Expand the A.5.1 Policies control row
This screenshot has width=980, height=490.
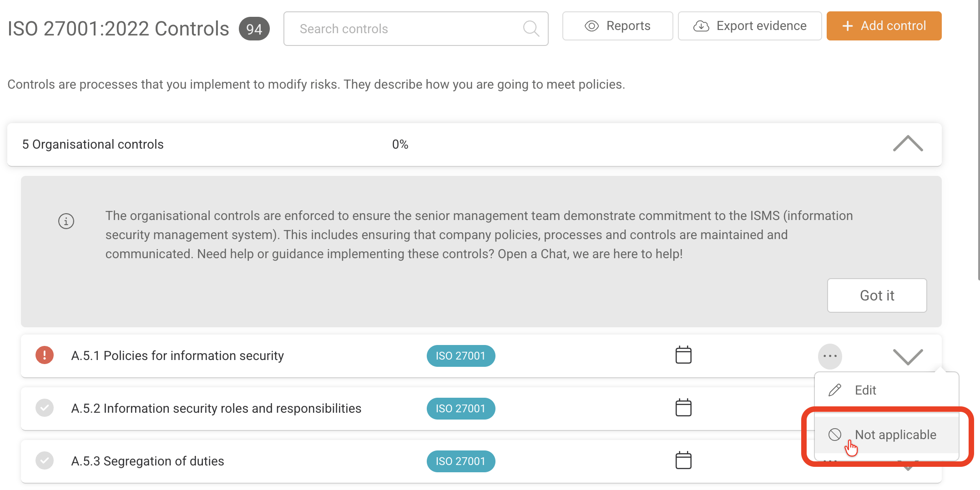coord(908,356)
